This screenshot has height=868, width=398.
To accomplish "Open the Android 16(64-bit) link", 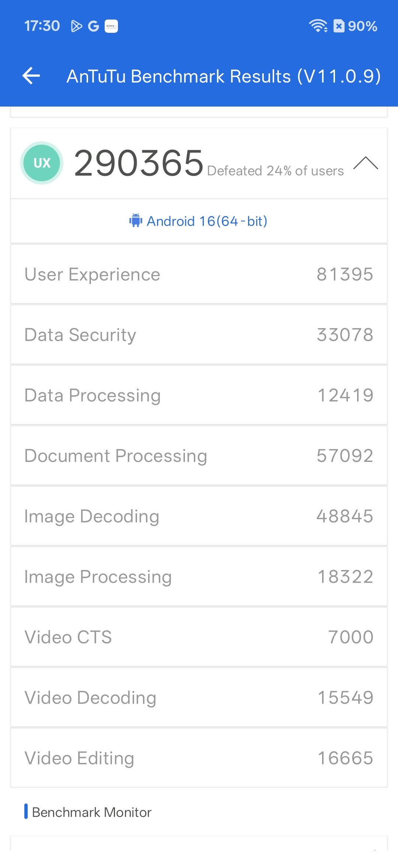I will (x=207, y=221).
